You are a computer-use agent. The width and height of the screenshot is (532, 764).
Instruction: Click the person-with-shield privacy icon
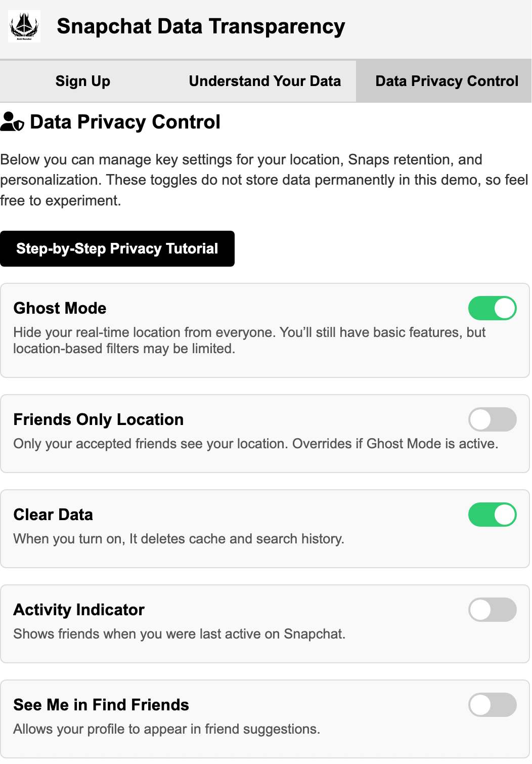click(12, 121)
